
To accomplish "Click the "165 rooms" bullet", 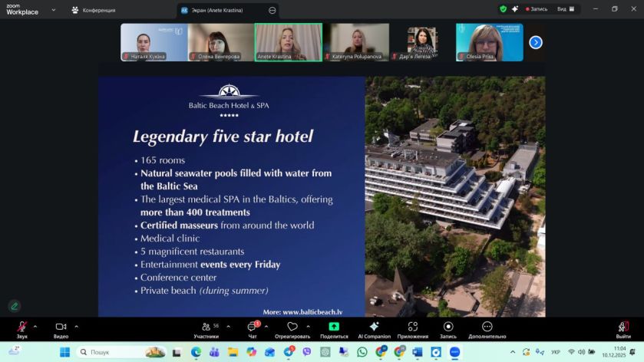I will tap(163, 160).
